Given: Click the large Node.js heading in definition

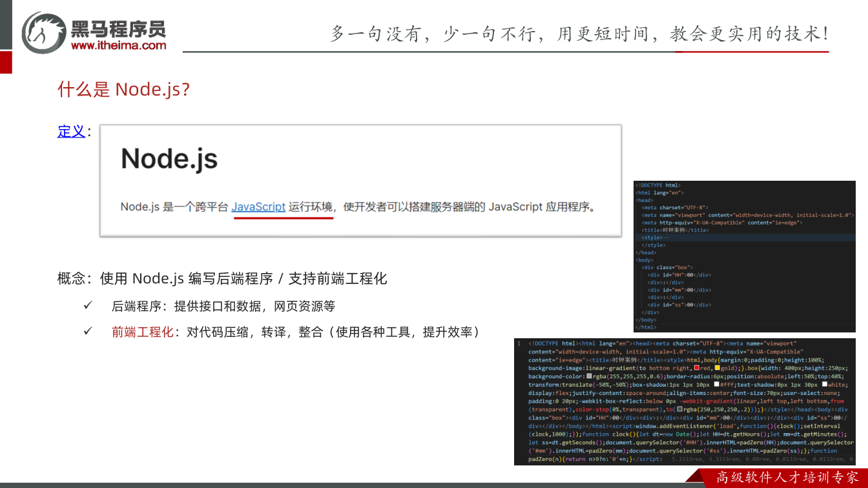Looking at the screenshot, I should pos(169,159).
